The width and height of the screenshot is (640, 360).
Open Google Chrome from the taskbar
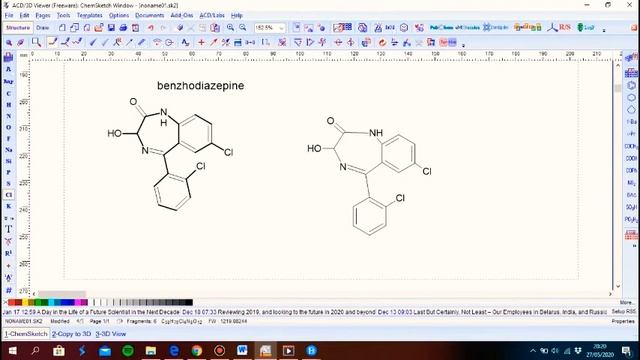point(197,351)
